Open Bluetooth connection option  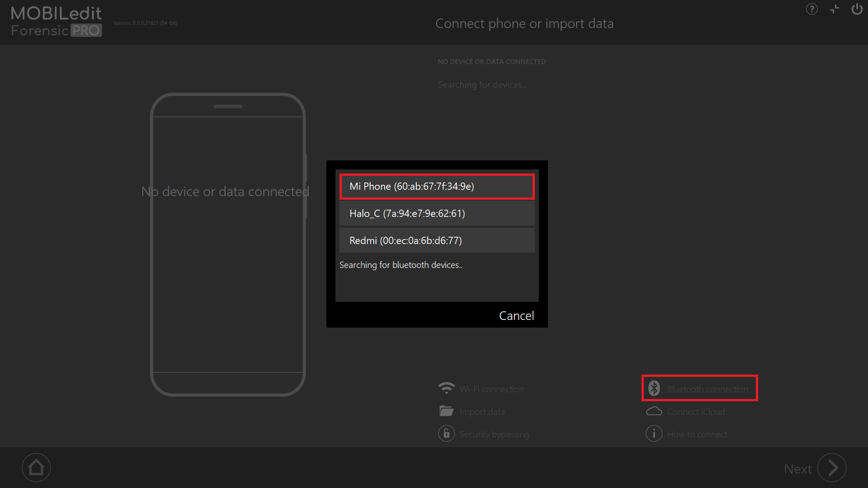[x=707, y=389]
